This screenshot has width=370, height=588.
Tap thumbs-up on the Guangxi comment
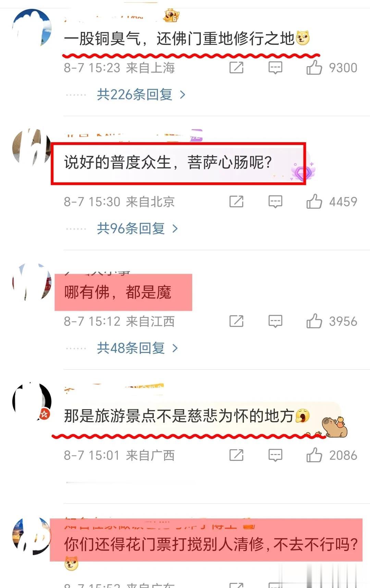314,455
